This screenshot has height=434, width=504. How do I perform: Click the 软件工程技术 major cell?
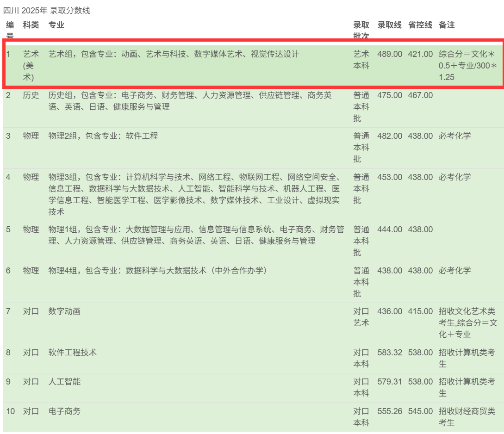coord(72,353)
